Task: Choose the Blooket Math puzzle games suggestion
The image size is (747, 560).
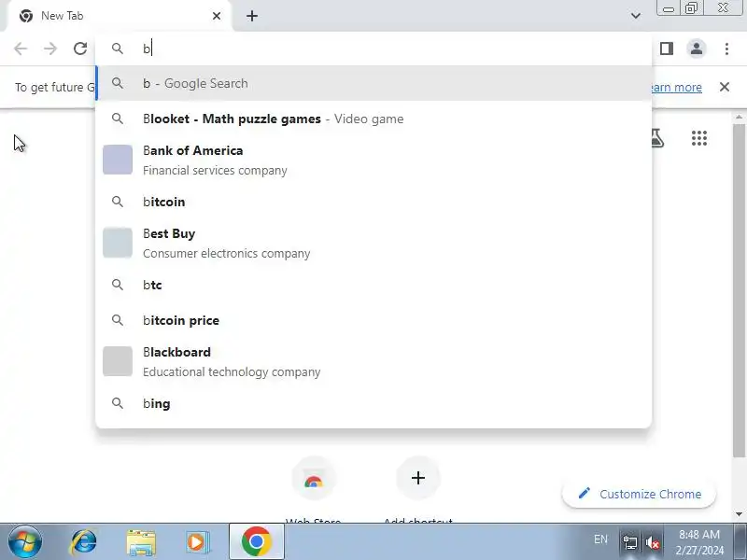Action: click(374, 119)
